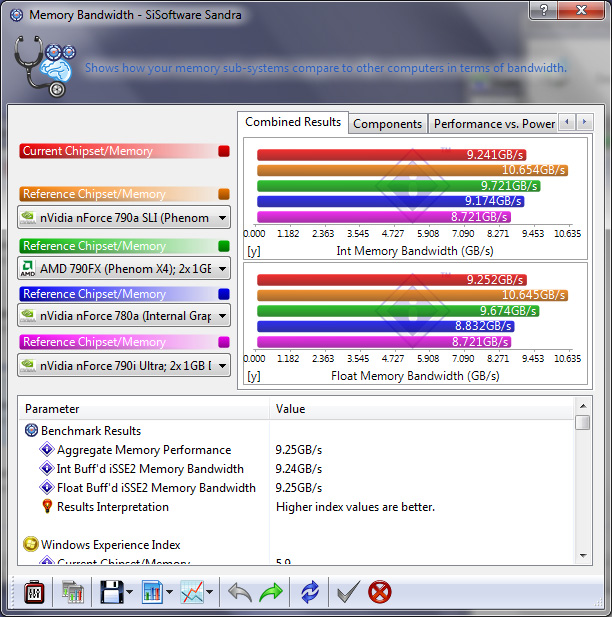Viewport: 613px width, 617px height.
Task: Click the grey back arrow icon
Action: pos(240,592)
